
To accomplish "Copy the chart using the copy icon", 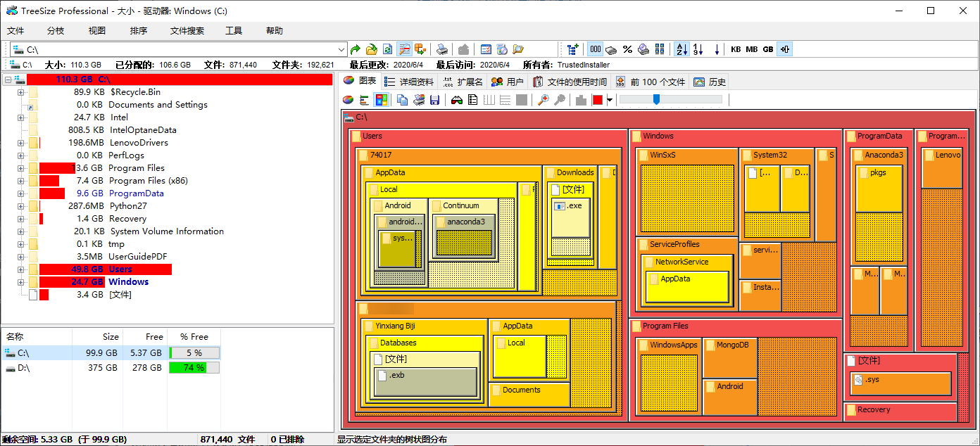I will [403, 100].
